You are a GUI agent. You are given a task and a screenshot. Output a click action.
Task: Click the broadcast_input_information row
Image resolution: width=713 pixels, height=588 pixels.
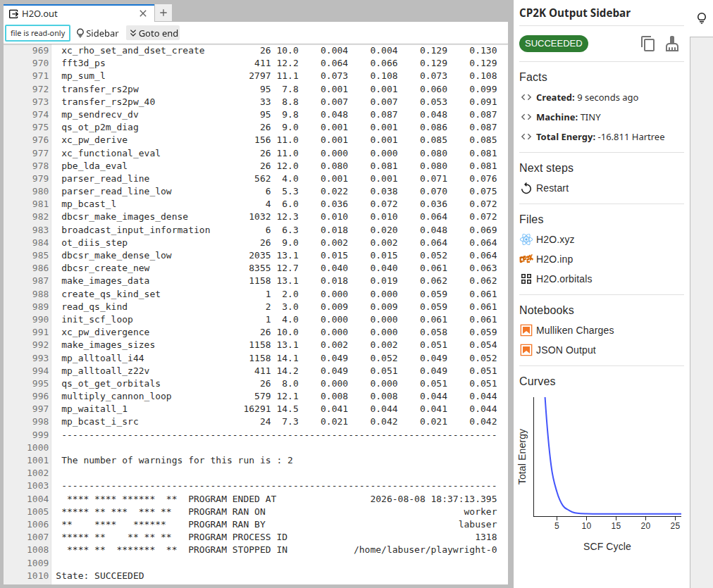(279, 230)
